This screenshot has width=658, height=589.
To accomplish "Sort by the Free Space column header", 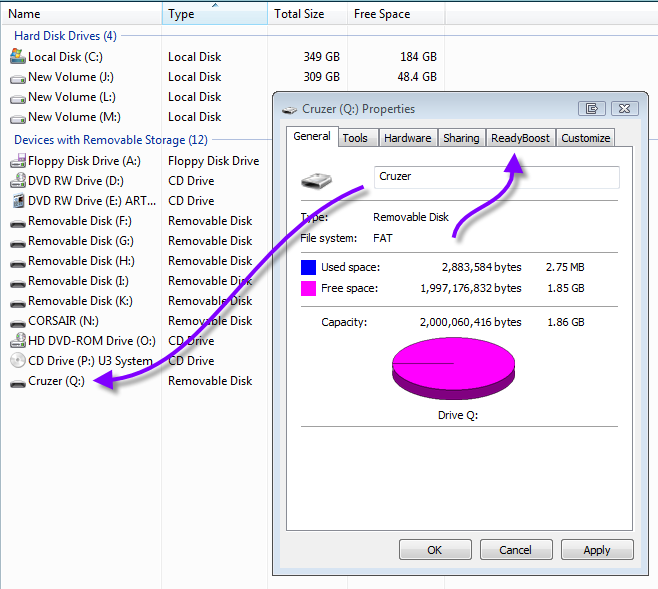I will [395, 14].
